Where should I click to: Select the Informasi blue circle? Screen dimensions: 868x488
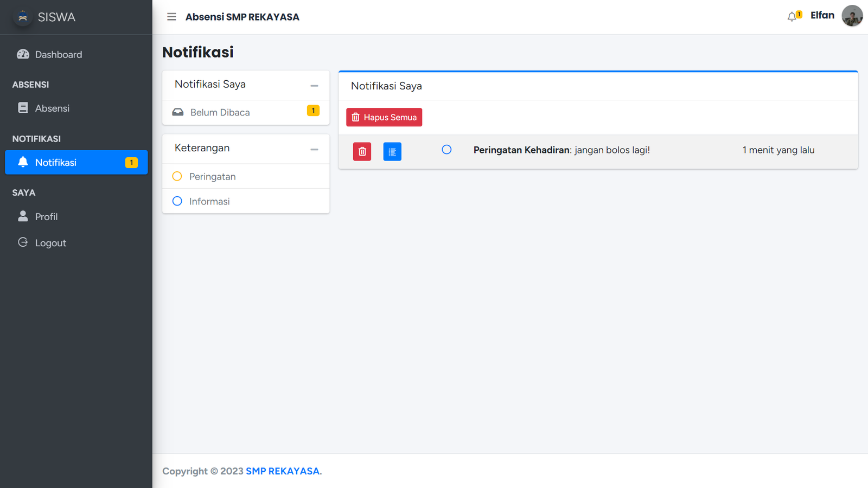[x=177, y=201]
